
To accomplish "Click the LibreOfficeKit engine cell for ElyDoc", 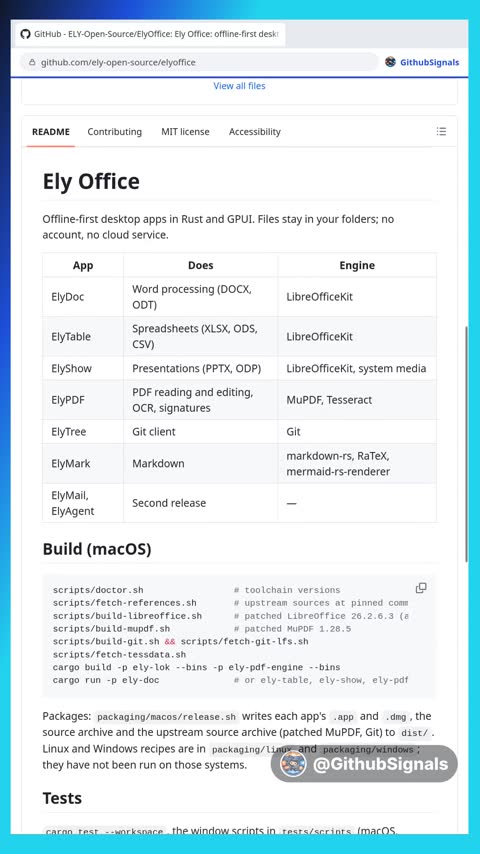I will coord(357,297).
